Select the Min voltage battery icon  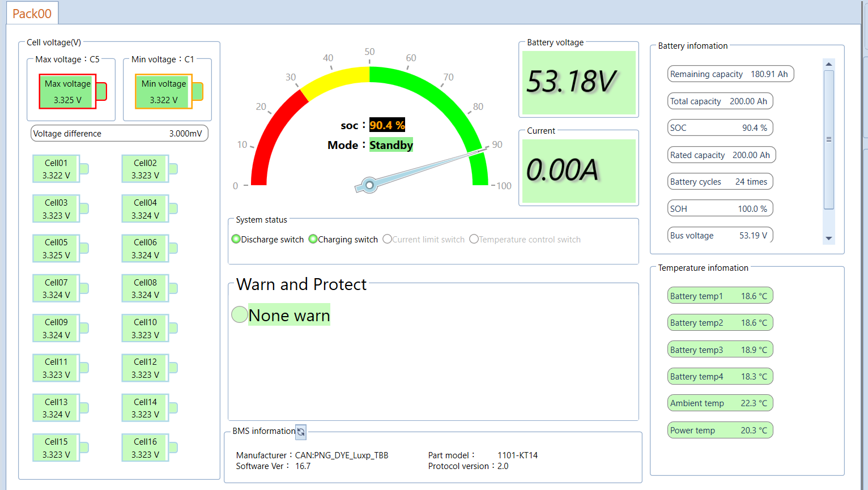pos(169,91)
